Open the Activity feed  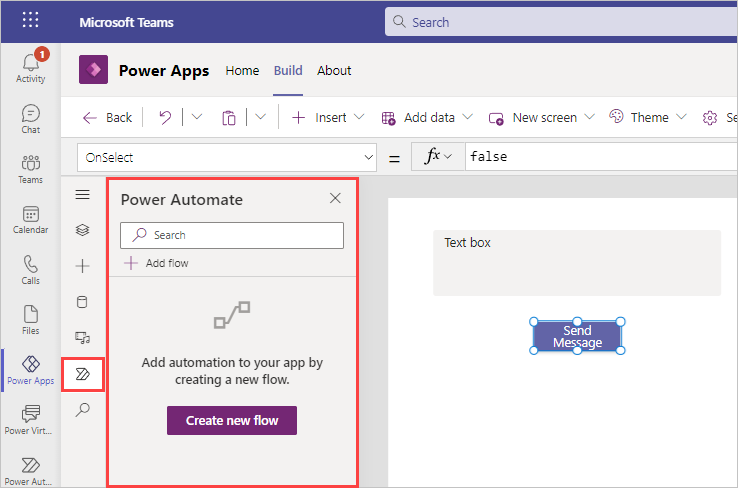[31, 66]
